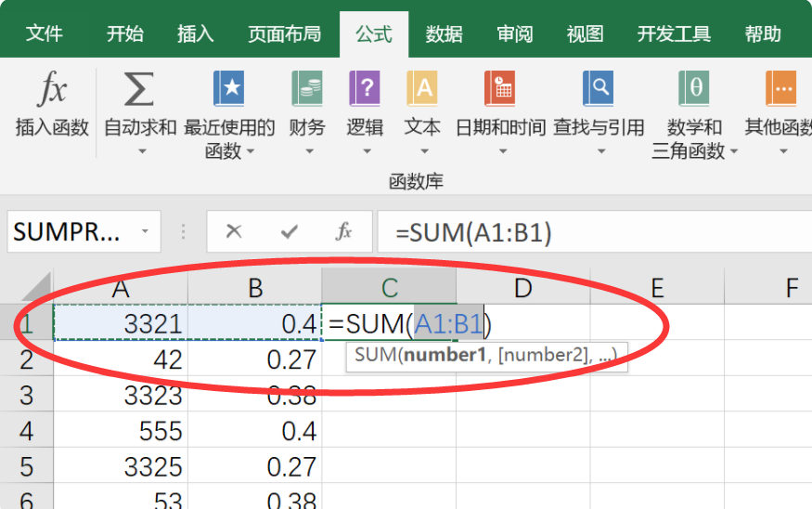The width and height of the screenshot is (812, 509).
Task: Select row 4 header
Action: point(26,430)
